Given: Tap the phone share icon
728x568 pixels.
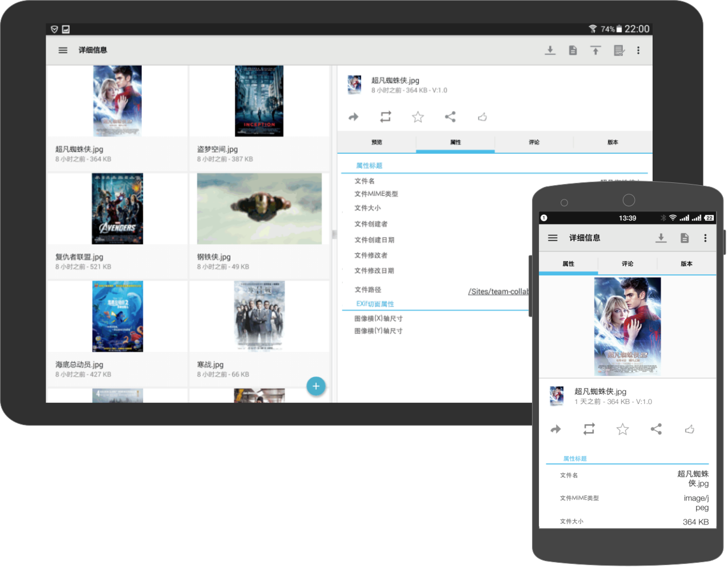Looking at the screenshot, I should pos(656,429).
